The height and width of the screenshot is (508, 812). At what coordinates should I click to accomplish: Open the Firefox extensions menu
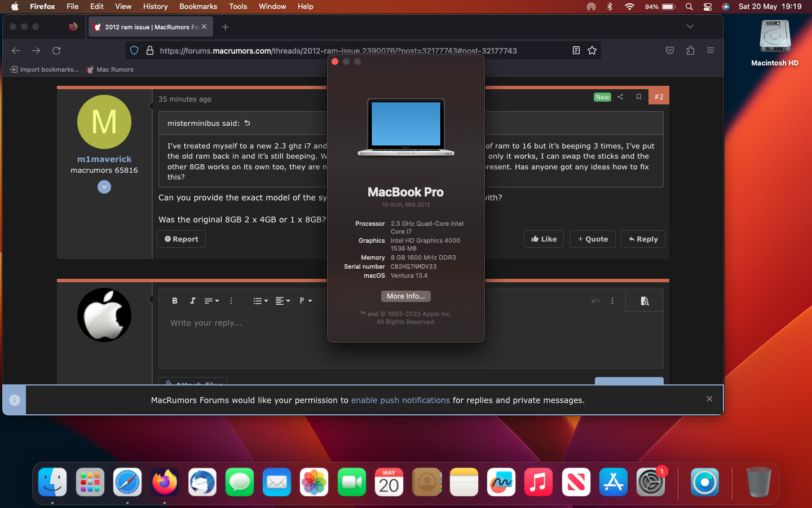tap(690, 51)
